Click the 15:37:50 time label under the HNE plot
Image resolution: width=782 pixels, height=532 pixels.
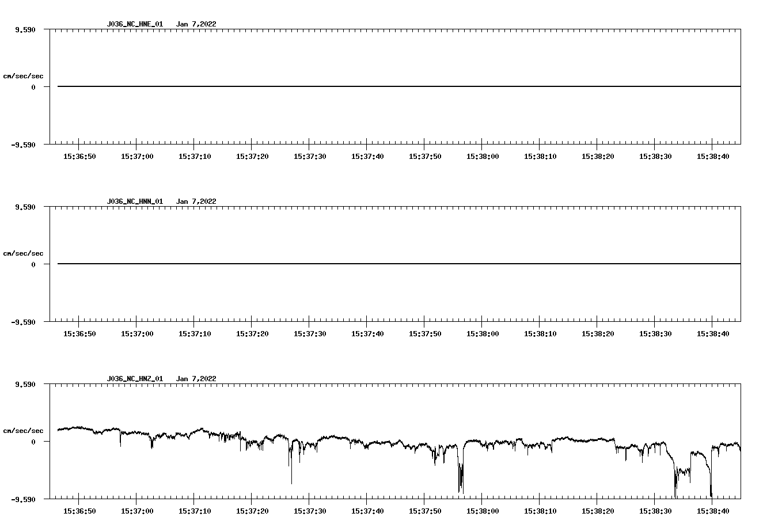425,157
